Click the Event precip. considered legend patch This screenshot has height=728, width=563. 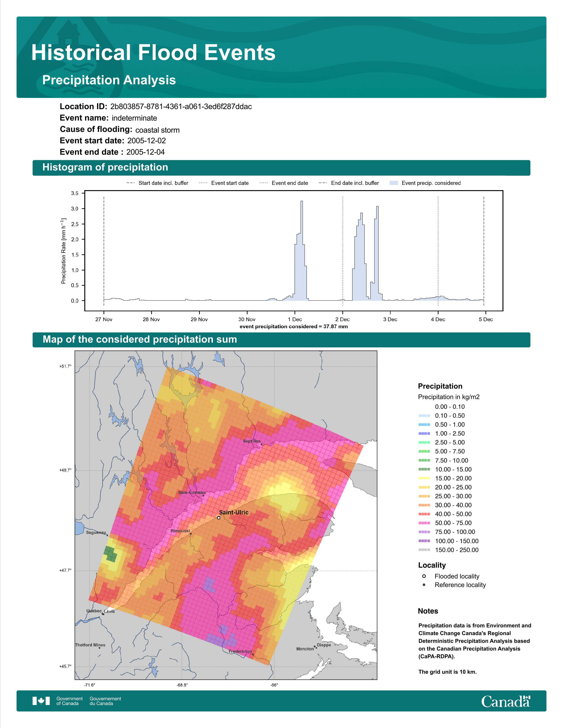click(x=394, y=183)
